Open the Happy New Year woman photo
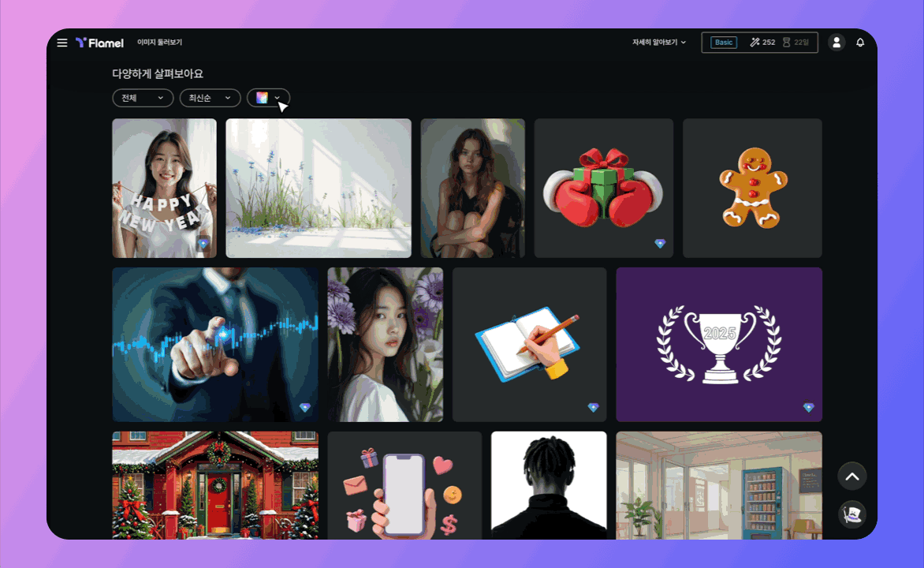 coord(164,189)
